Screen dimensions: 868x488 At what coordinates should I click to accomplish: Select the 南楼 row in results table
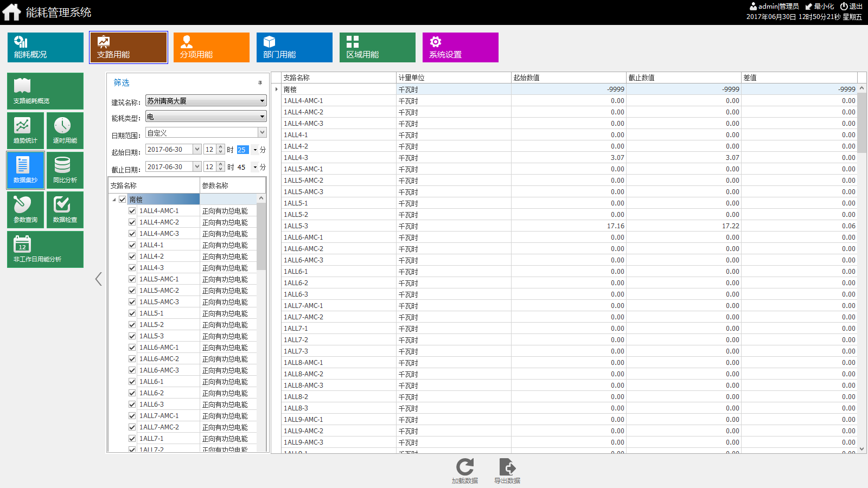(569, 89)
